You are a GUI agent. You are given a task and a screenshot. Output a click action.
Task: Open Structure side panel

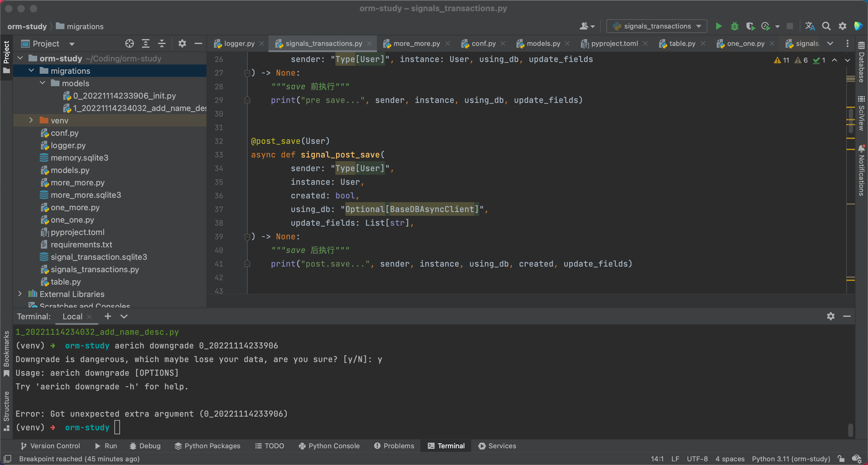[7, 410]
